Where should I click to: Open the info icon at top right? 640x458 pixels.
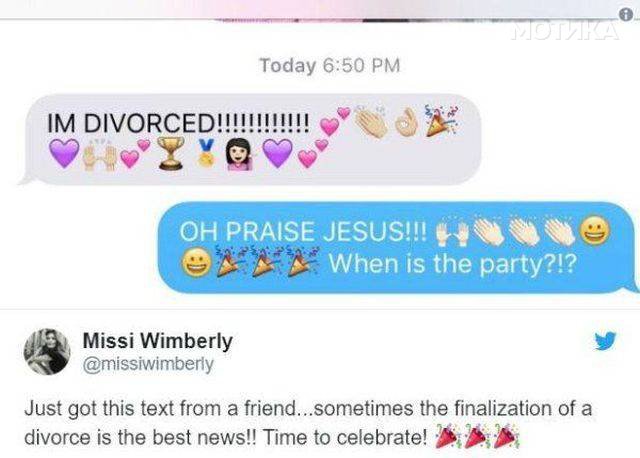[626, 15]
